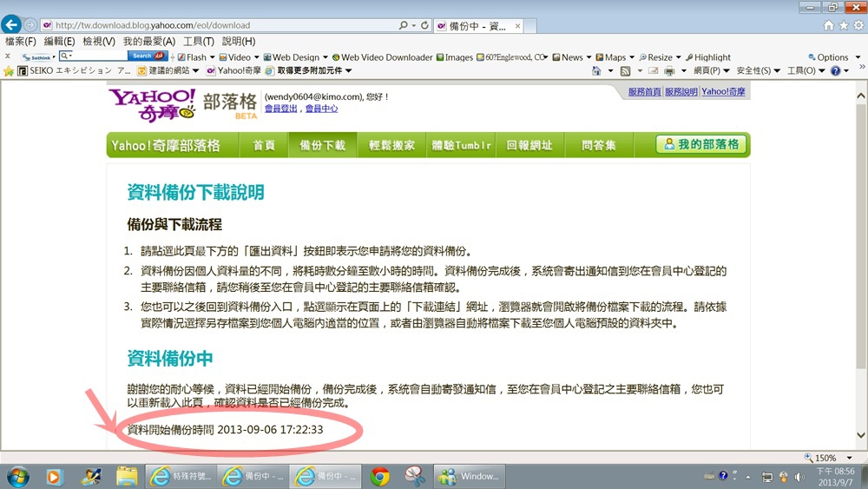This screenshot has height=489, width=868.
Task: Open the 網頁(P) command bar dropdown
Action: [x=712, y=71]
